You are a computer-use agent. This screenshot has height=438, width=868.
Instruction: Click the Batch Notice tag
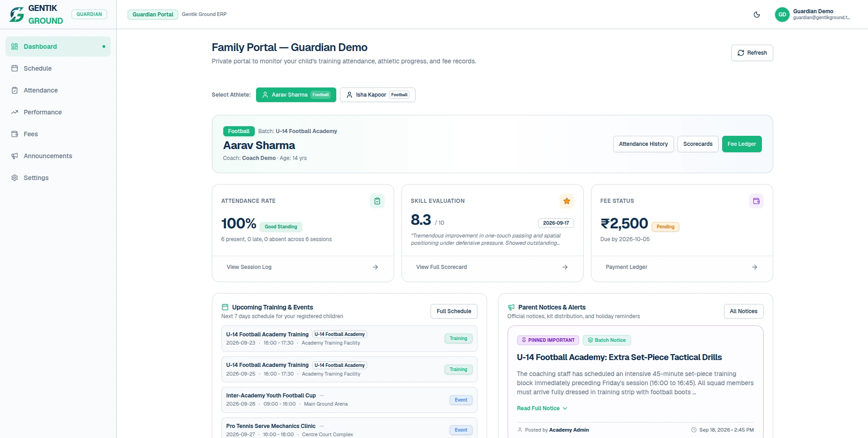606,340
